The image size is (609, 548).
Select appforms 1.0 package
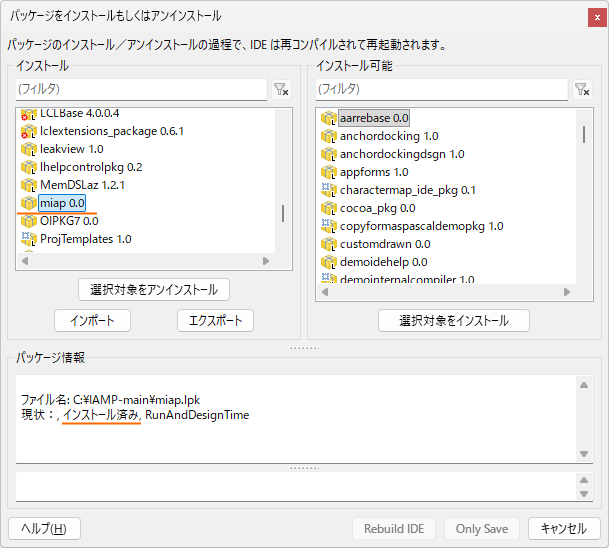[374, 172]
